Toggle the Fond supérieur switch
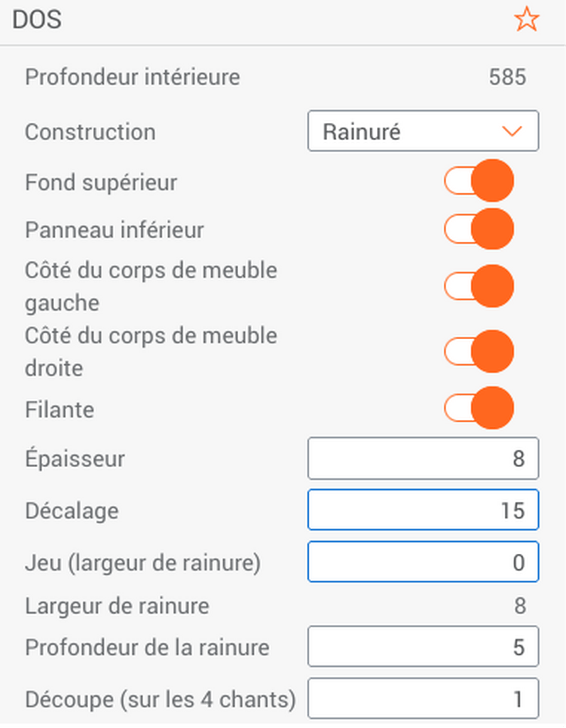This screenshot has height=728, width=566. 479,182
